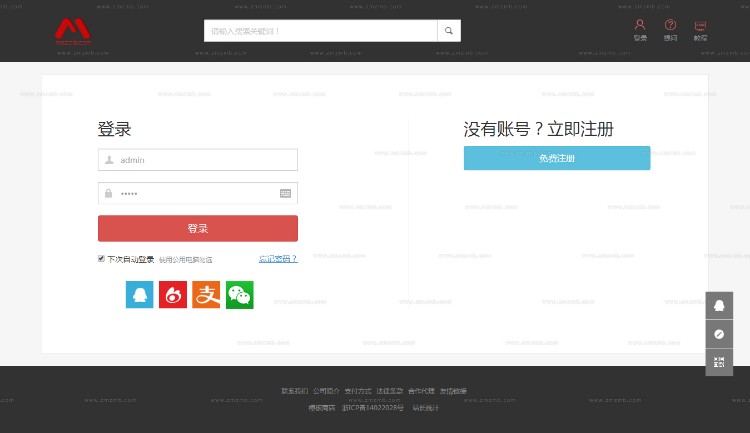Click the floating QR code icon
The height and width of the screenshot is (433, 750).
coord(719,362)
